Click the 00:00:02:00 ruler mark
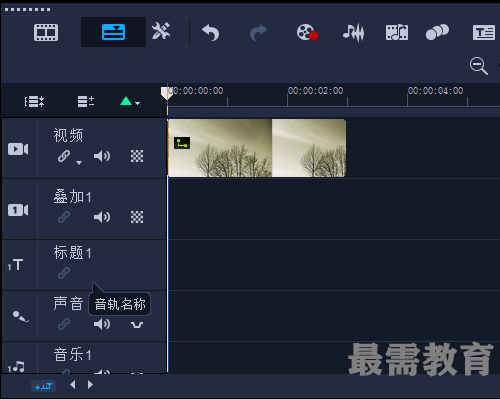The width and height of the screenshot is (500, 399). tap(315, 91)
